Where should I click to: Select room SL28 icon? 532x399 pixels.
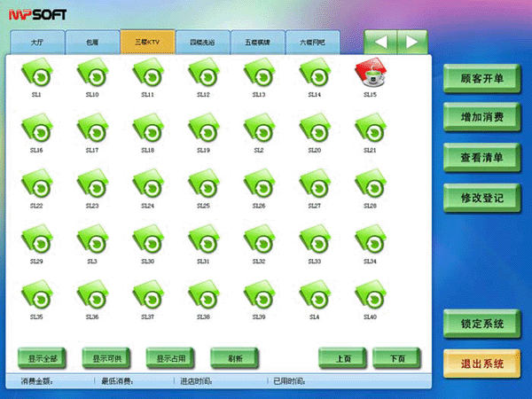pos(369,184)
